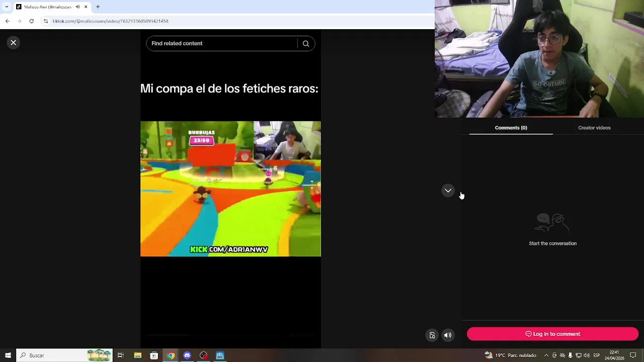Open the Fall Guys taskbar icon

(220, 355)
